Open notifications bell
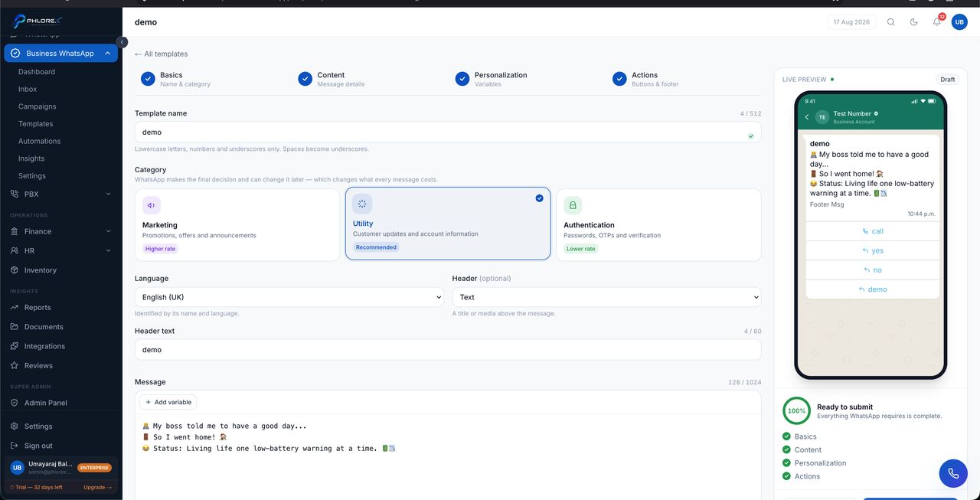 click(936, 22)
